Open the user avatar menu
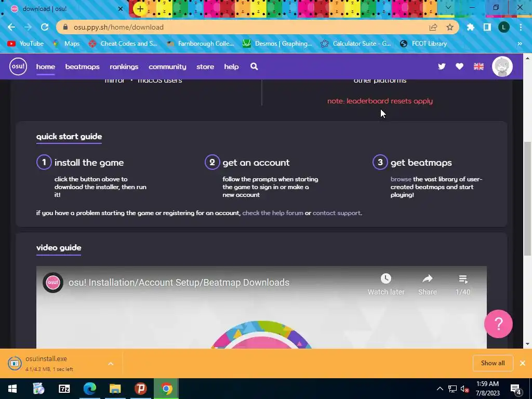The width and height of the screenshot is (532, 399). tap(502, 66)
